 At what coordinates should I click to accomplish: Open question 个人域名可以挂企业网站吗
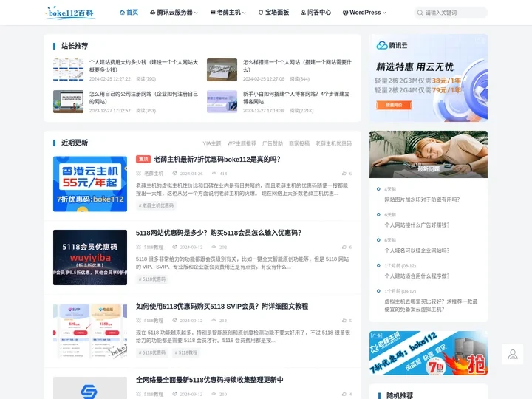417,250
